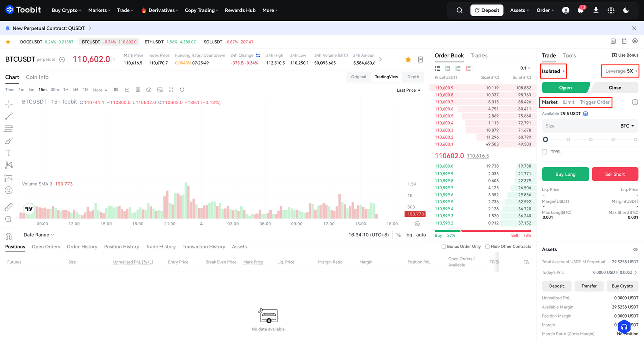The height and width of the screenshot is (341, 644).
Task: Take a chart snapshot with the camera
Action: click(x=149, y=90)
